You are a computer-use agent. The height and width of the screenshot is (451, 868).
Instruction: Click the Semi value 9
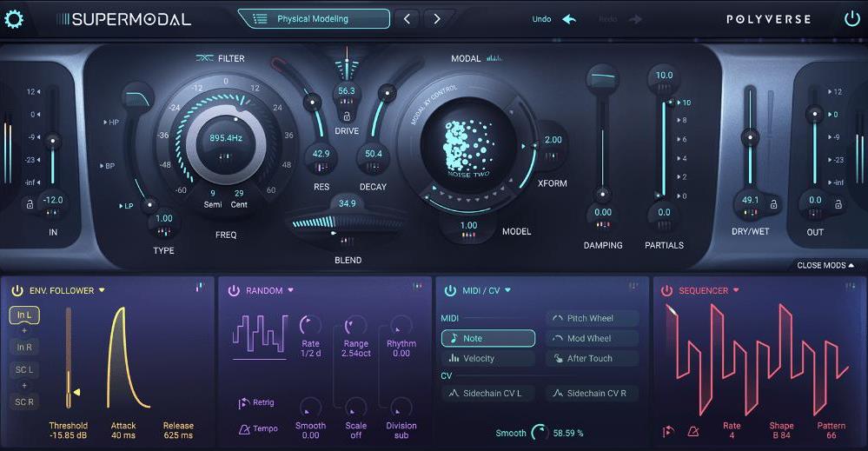pos(213,193)
